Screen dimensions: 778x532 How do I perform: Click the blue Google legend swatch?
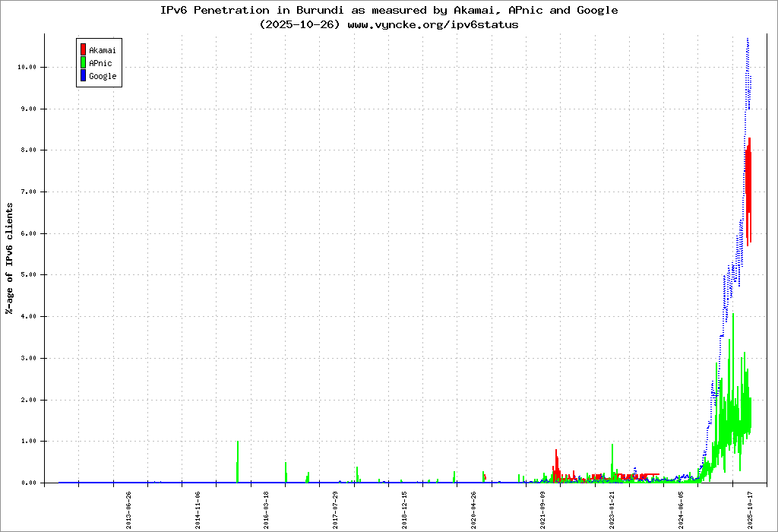pyautogui.click(x=83, y=76)
